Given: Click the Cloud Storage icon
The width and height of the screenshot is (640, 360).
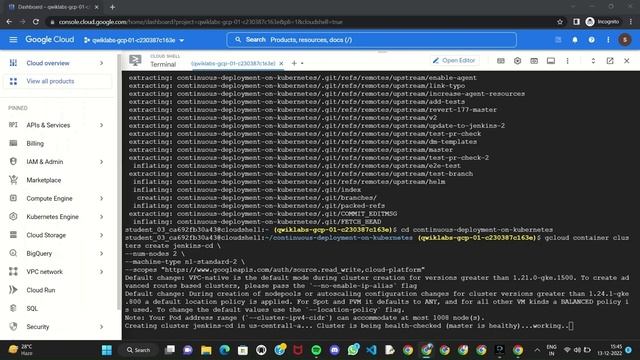Looking at the screenshot, I should tap(13, 235).
